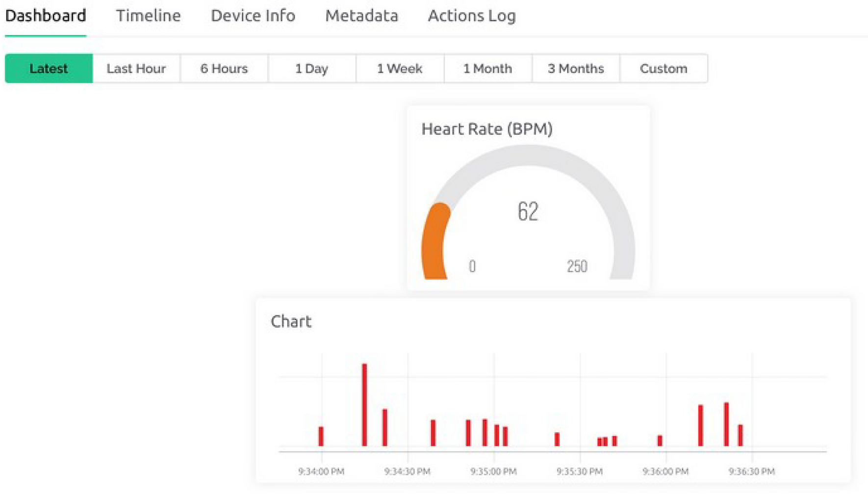
Task: Click the Heart Rate (BPM) widget title
Action: [487, 129]
